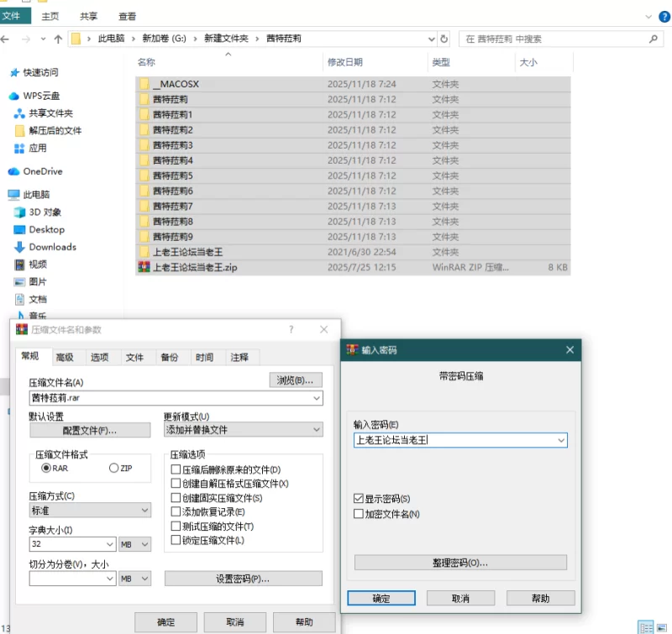Click the 浏览(B)... button
The image size is (672, 634).
coord(296,380)
